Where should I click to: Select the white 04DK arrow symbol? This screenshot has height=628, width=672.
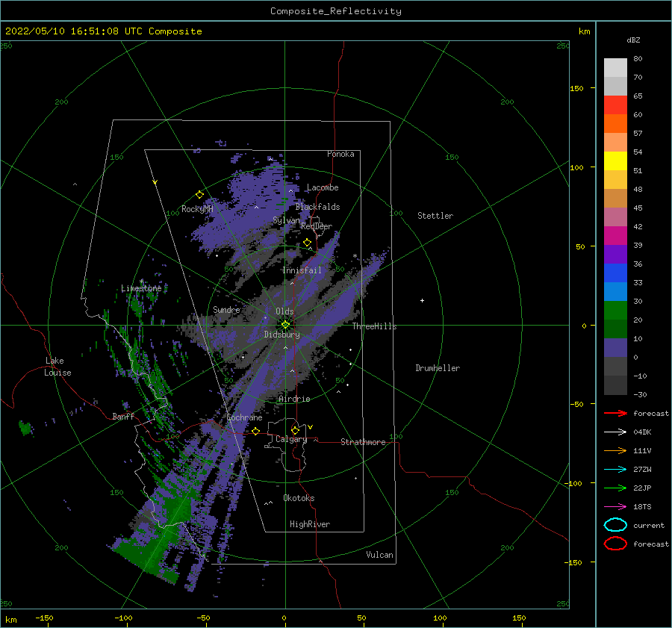point(615,432)
